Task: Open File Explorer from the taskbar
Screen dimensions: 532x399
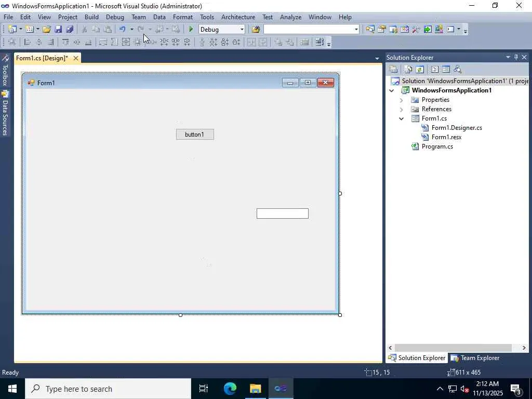Action: pos(256,389)
